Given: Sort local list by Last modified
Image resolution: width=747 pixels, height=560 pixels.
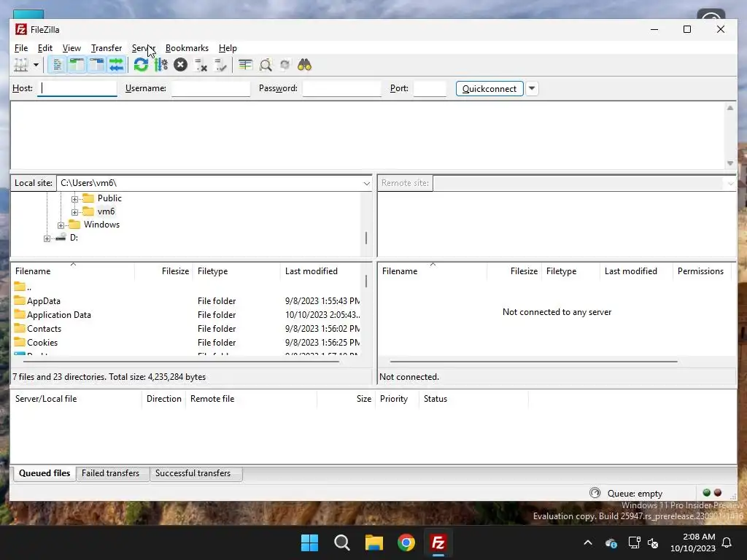Looking at the screenshot, I should tap(322, 271).
